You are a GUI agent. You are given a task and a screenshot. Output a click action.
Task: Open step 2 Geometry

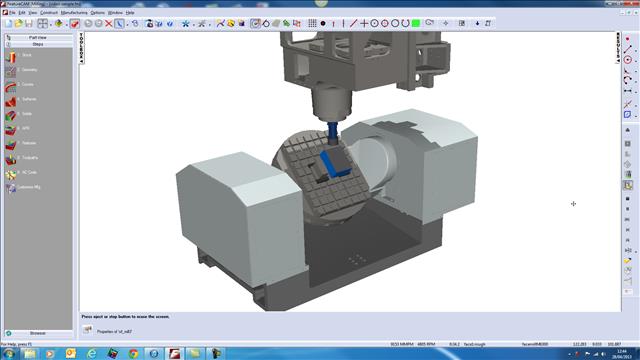tap(22, 70)
